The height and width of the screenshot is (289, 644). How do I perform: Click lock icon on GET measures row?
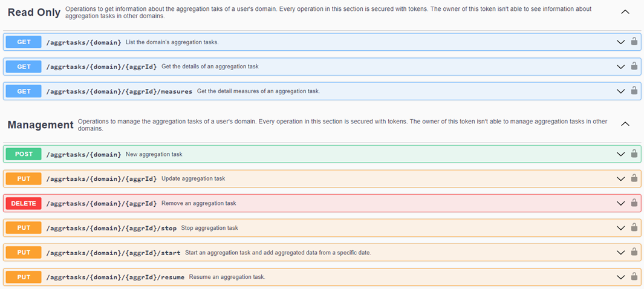click(x=634, y=91)
